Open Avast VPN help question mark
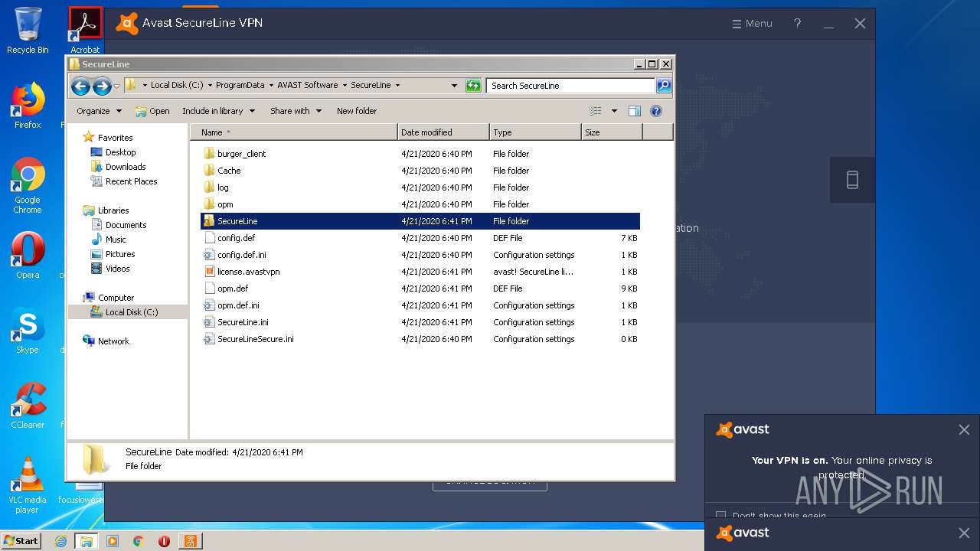The height and width of the screenshot is (551, 980). pyautogui.click(x=797, y=24)
